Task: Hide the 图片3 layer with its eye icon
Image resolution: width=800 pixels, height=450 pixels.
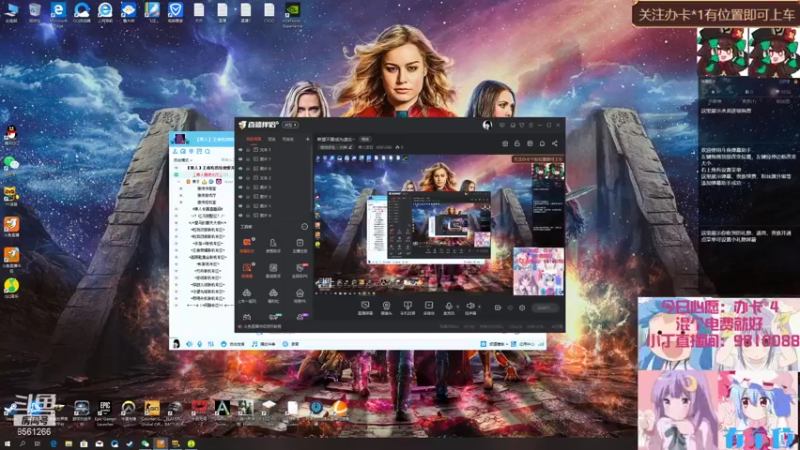Action: 240,196
